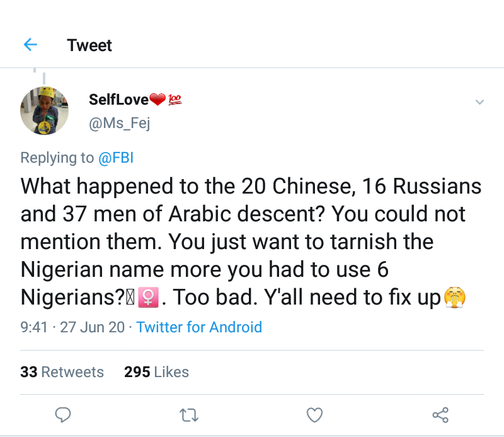Click the huffing face emoji ending the tweet
504x437 pixels.
(x=452, y=297)
